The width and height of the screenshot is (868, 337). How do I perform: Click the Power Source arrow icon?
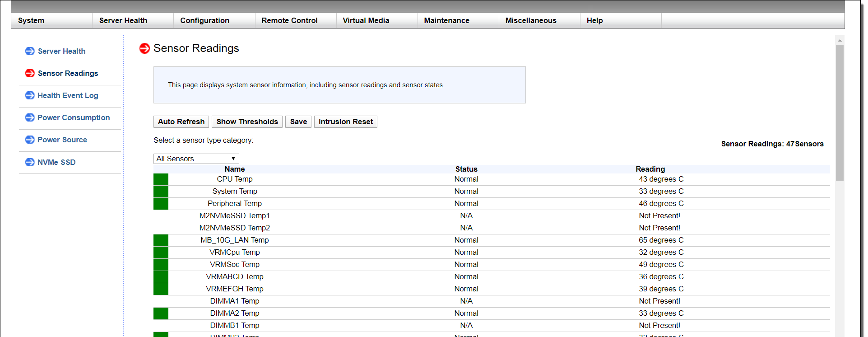click(30, 140)
